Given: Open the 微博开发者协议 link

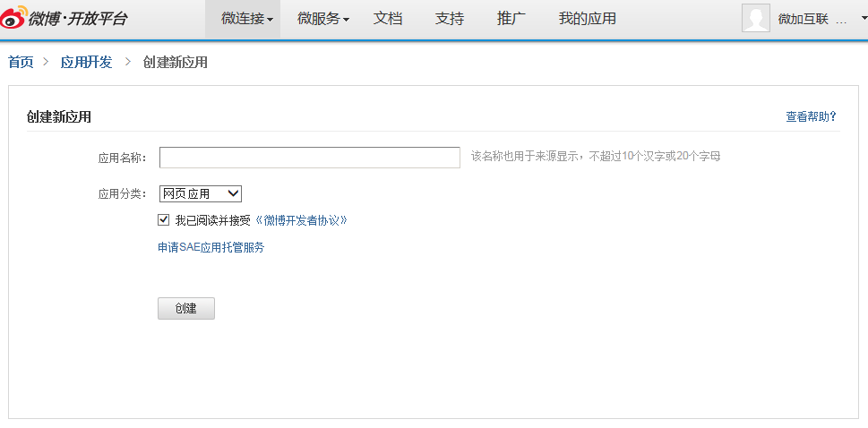Looking at the screenshot, I should [301, 220].
